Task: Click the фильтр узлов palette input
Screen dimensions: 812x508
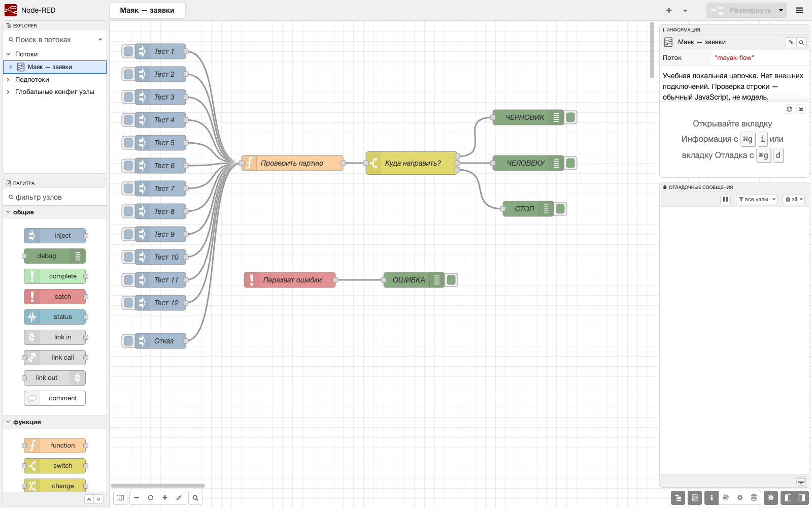Action: (x=55, y=197)
